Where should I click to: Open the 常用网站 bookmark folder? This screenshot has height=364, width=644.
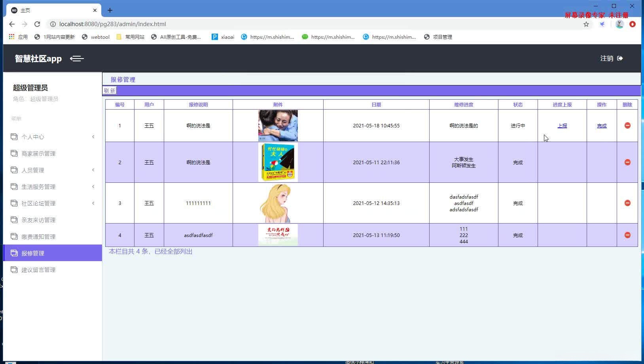(131, 37)
